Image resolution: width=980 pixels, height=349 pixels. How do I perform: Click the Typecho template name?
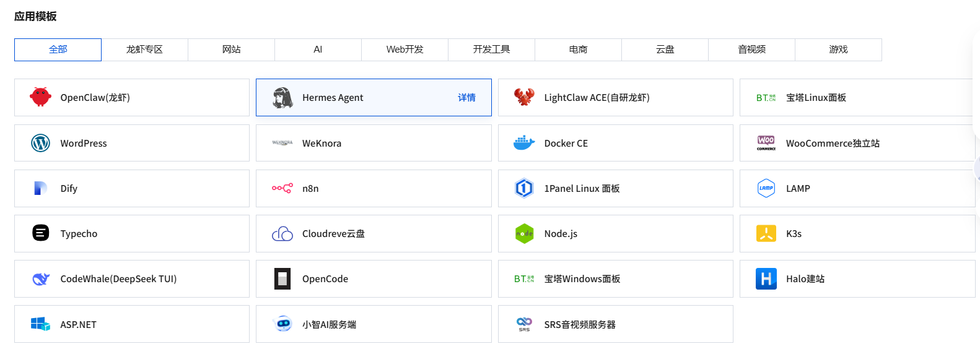(79, 234)
